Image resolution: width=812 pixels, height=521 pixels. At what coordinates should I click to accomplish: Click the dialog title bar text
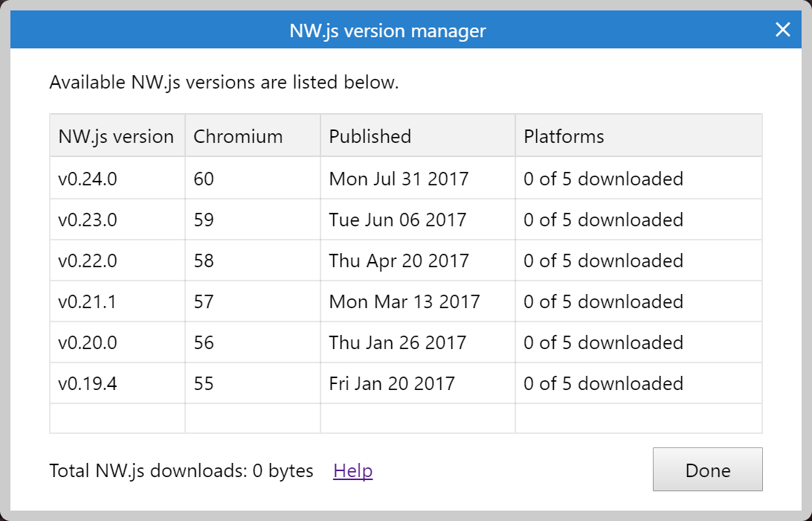[x=387, y=31]
